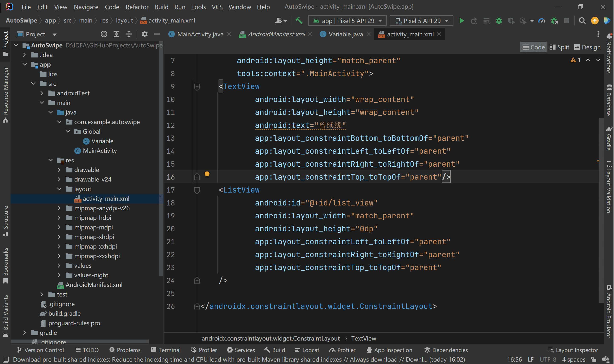
Task: Click the UTF-8 encoding in status bar
Action: click(548, 360)
